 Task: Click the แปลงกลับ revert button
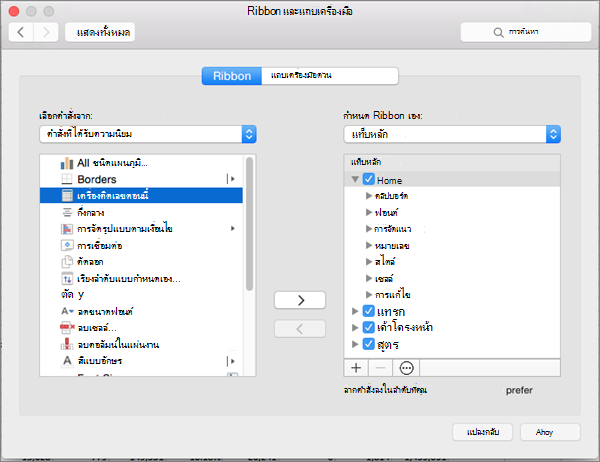(483, 432)
